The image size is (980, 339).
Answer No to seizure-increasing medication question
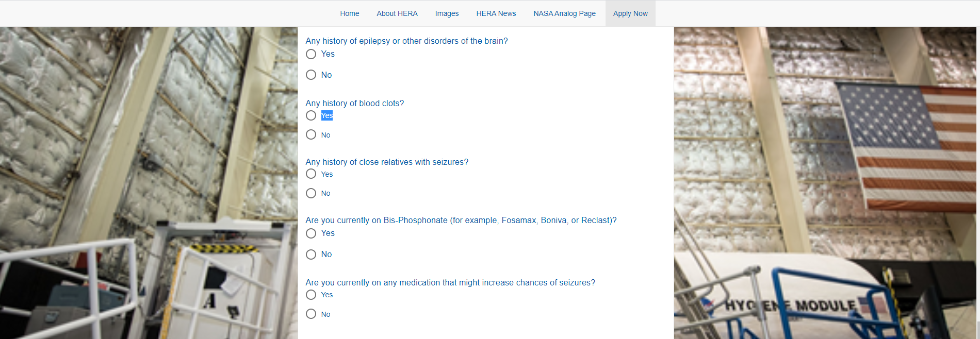click(x=311, y=314)
